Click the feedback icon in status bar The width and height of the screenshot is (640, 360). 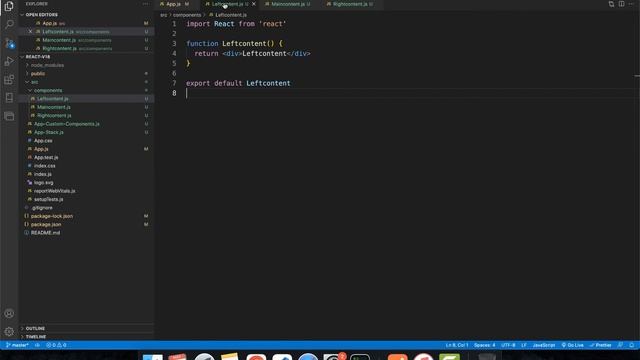(620, 345)
